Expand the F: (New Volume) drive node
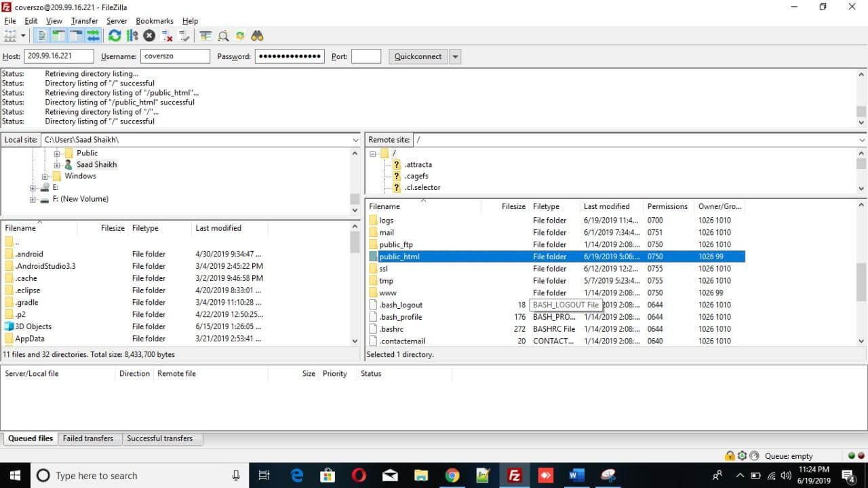Screen dimensions: 868x488 click(33, 200)
